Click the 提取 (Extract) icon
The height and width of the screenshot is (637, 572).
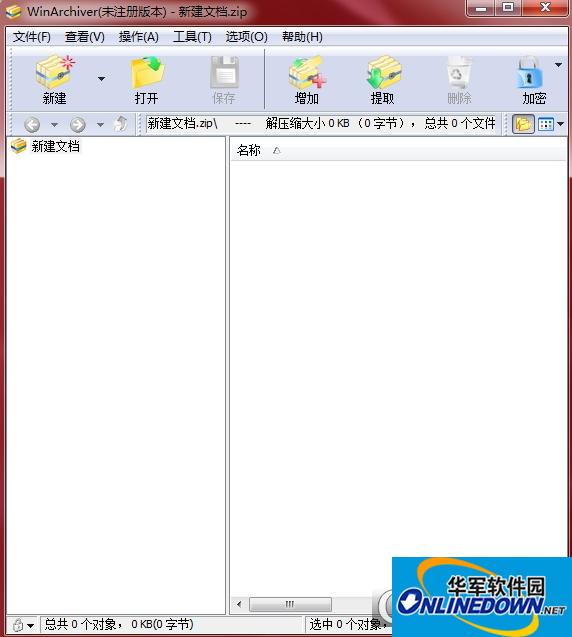(x=383, y=73)
